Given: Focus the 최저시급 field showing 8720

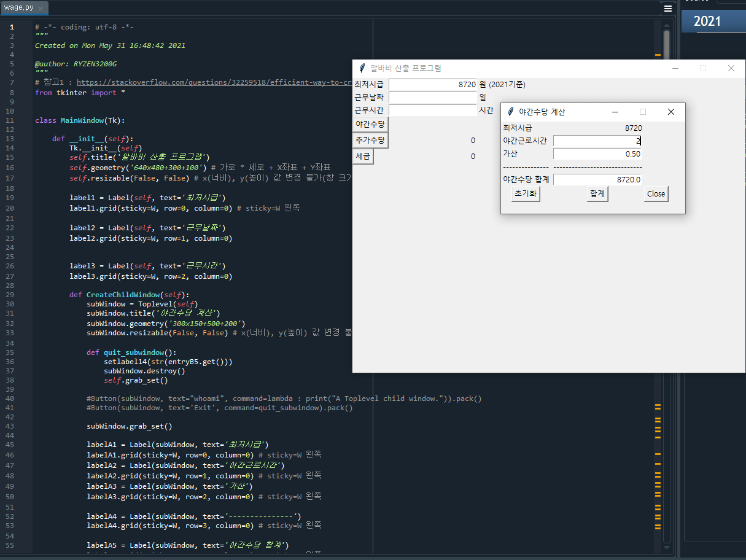Looking at the screenshot, I should (432, 84).
